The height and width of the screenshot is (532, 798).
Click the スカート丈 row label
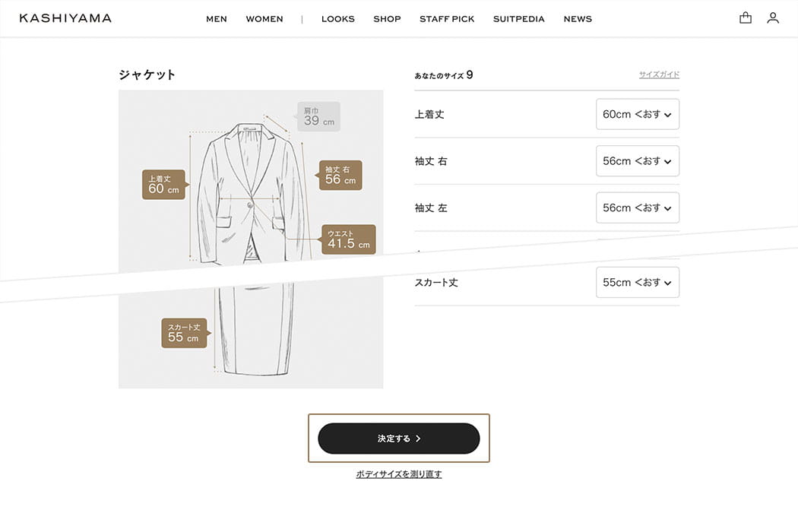(x=436, y=283)
